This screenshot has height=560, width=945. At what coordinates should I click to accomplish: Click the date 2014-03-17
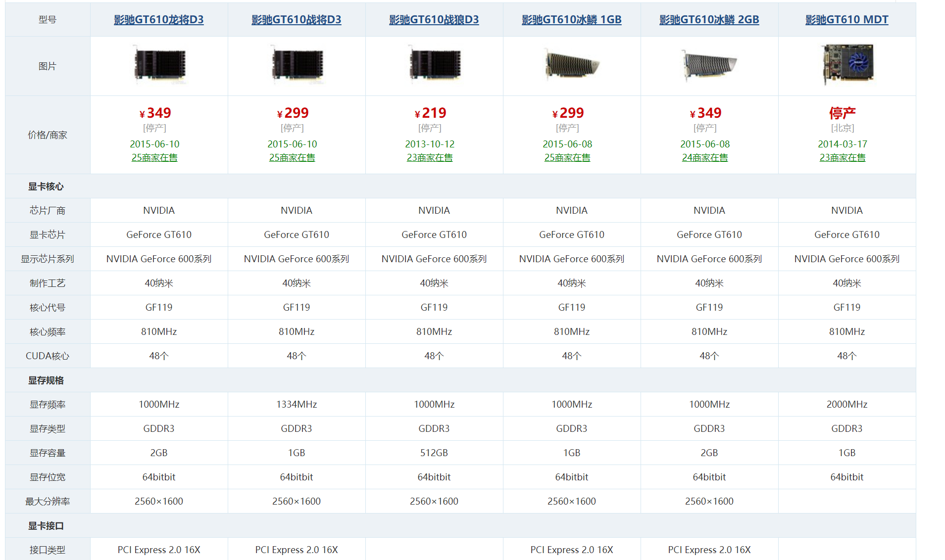click(843, 144)
